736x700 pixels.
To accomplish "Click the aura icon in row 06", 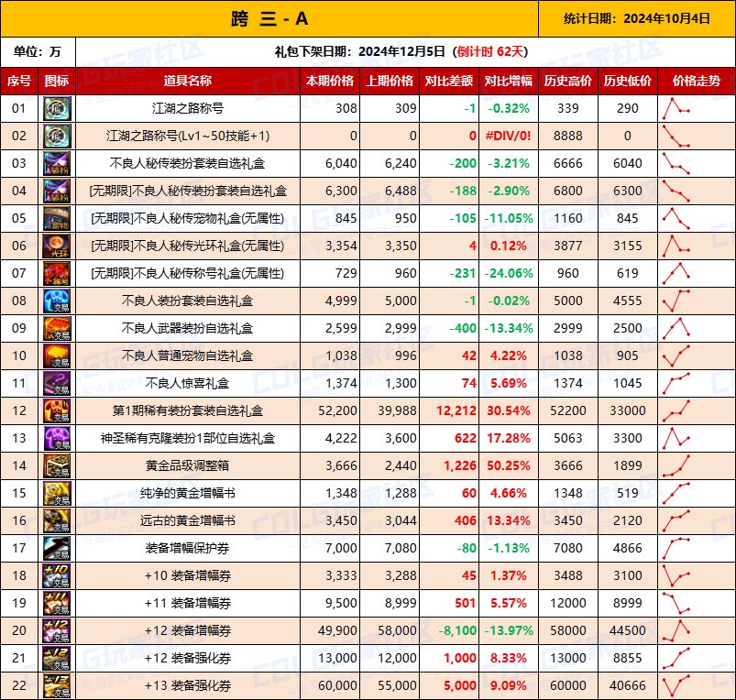I will [57, 246].
